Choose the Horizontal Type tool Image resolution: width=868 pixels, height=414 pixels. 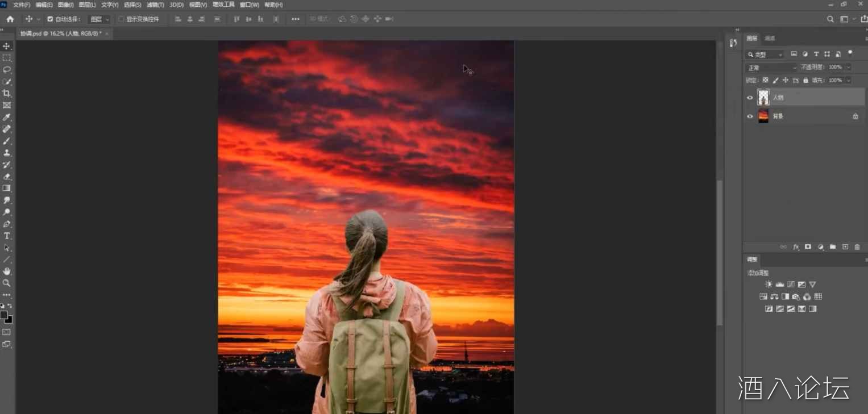[x=7, y=236]
